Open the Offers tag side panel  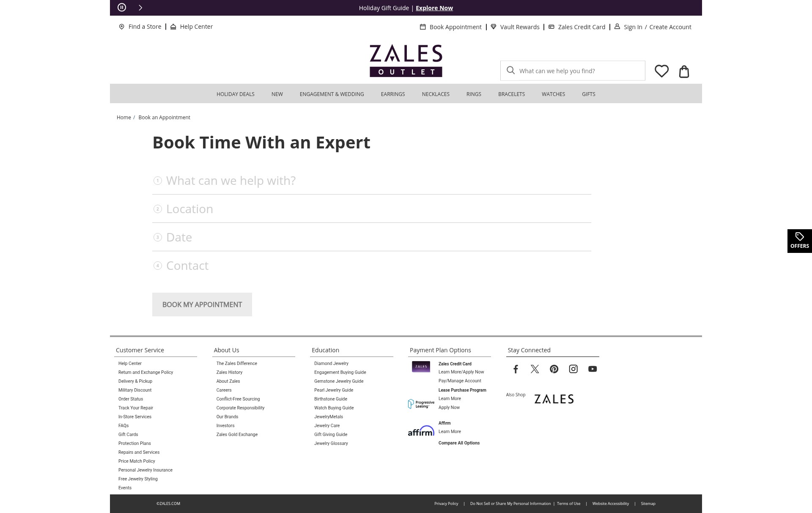800,241
